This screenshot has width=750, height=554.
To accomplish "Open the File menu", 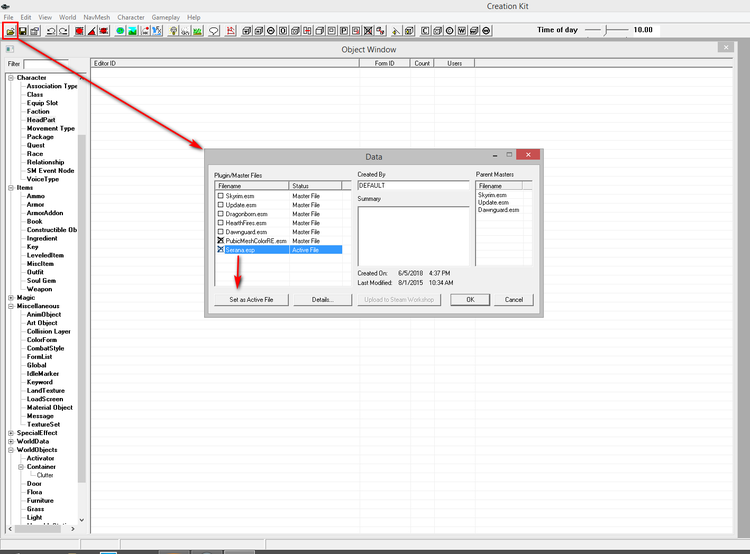I will 9,17.
